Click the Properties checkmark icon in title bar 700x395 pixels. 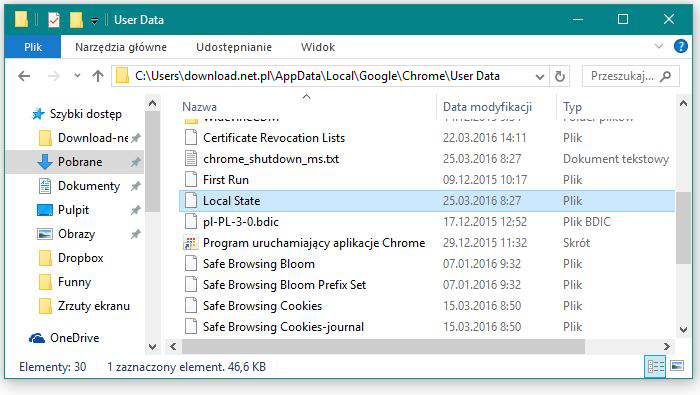point(54,20)
